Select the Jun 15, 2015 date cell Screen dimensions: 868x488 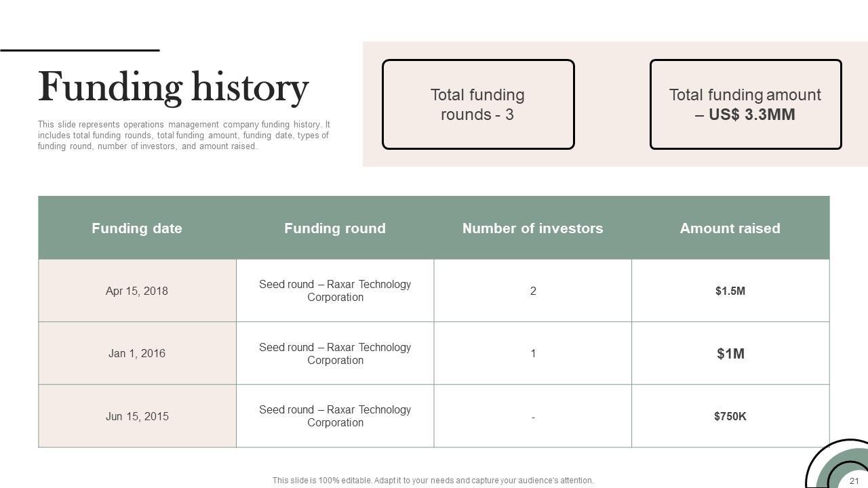[137, 416]
